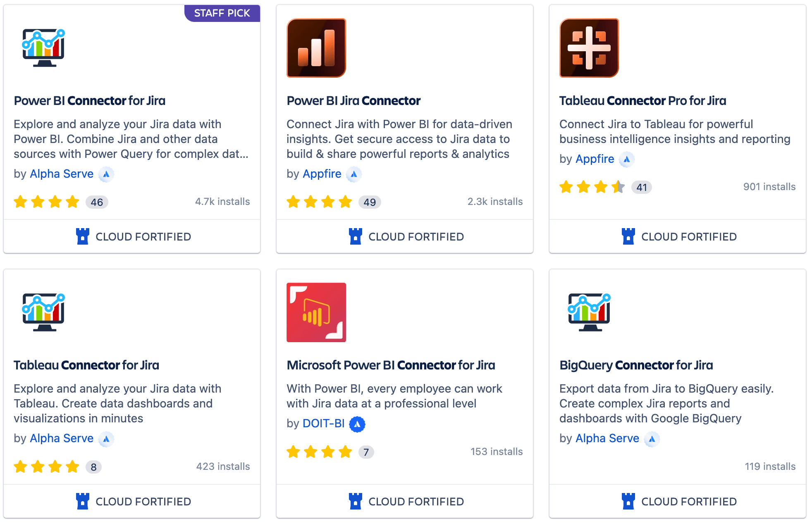Viewport: 812px width, 524px height.
Task: Click the CLOUD FORTIFIED label under Power BI Jira Connector
Action: tap(416, 237)
